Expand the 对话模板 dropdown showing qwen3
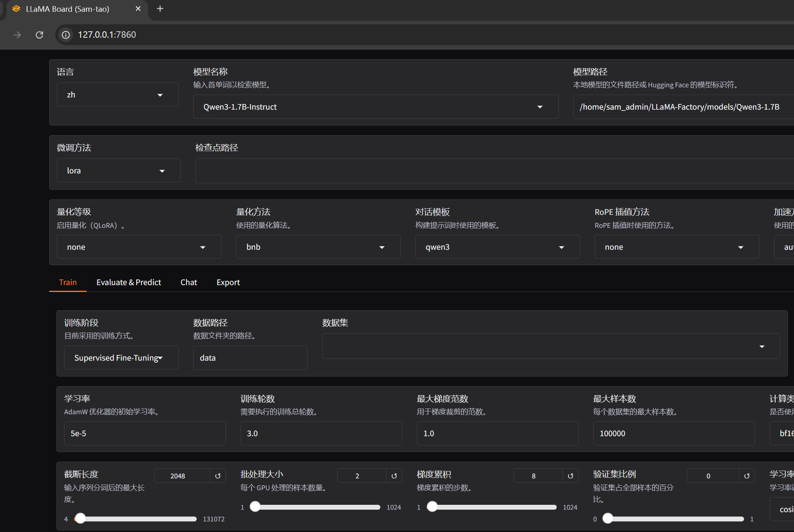Screen dimensions: 794x532 (497, 247)
